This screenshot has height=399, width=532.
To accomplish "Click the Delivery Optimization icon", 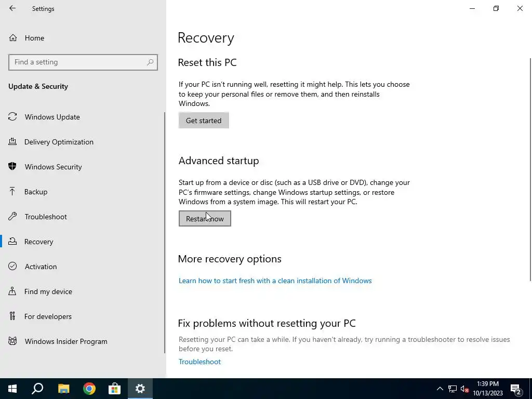I will (x=12, y=141).
